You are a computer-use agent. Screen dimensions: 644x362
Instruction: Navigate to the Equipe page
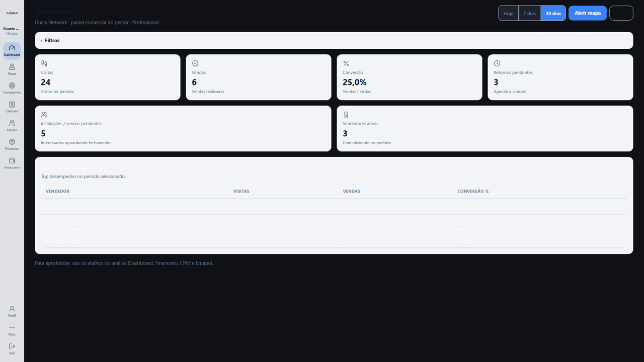click(12, 126)
